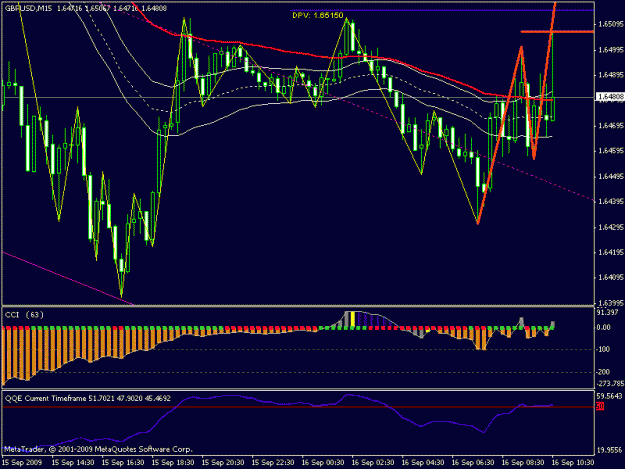Screen dimensions: 625x469
Task: Click the 15 Sep 2009 date label
Action: point(22,463)
